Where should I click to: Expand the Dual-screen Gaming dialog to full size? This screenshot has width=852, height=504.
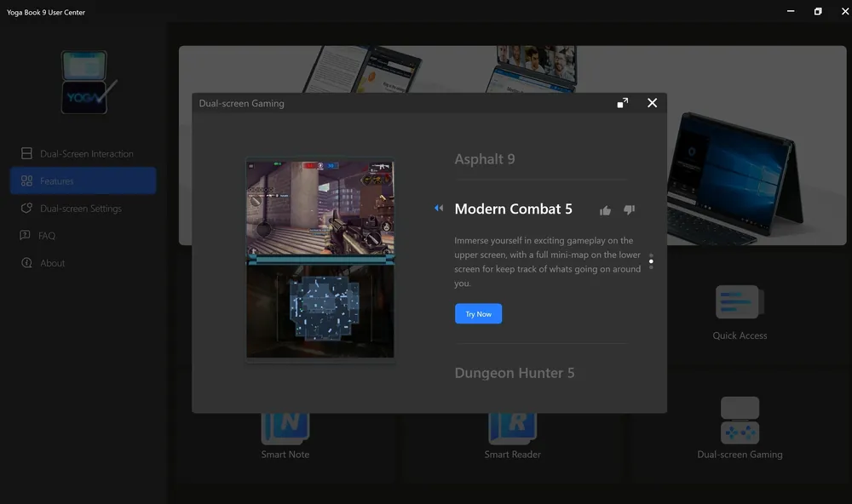click(x=623, y=103)
